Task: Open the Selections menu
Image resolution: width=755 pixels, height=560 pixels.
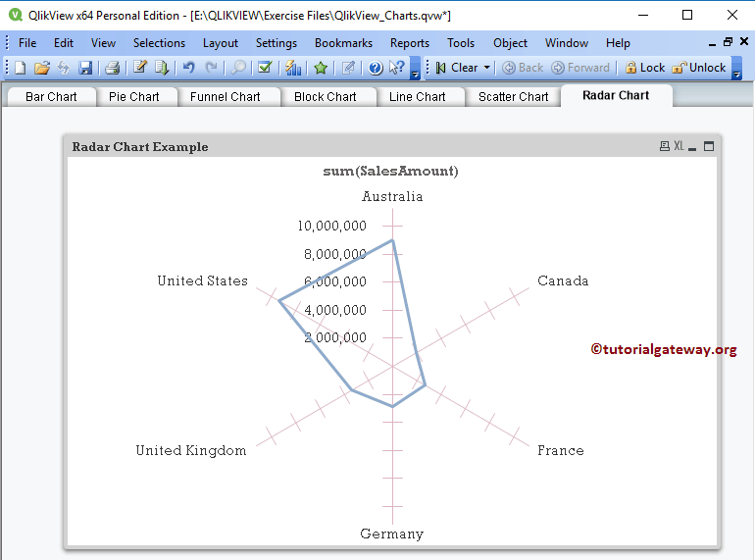Action: coord(159,43)
